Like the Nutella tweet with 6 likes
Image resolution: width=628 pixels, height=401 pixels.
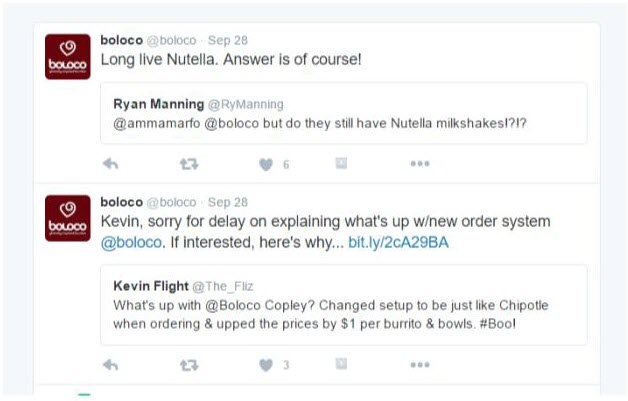tap(266, 164)
